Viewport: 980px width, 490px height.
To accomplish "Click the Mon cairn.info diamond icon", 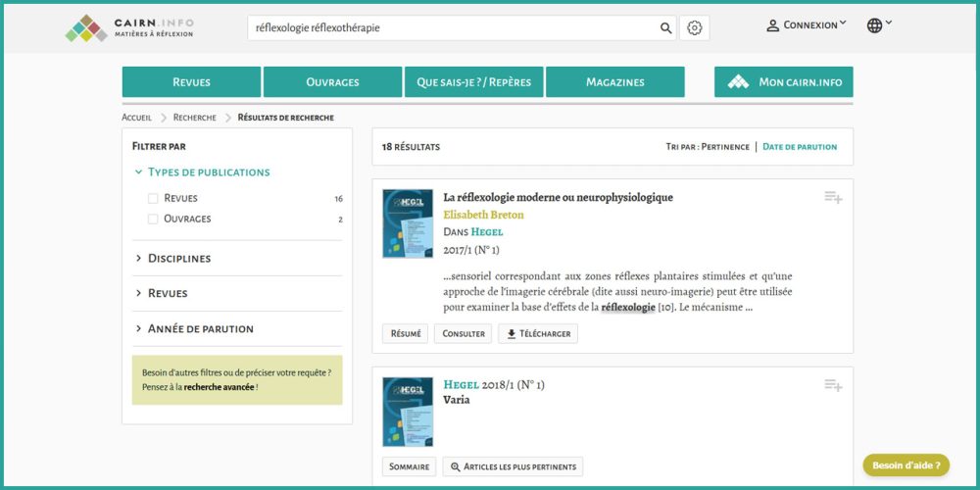I will click(738, 82).
